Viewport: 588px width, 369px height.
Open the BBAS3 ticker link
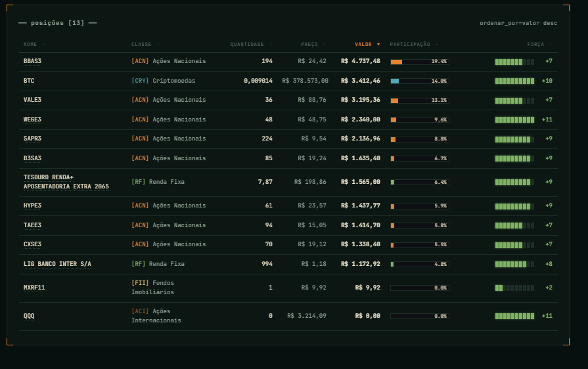32,61
